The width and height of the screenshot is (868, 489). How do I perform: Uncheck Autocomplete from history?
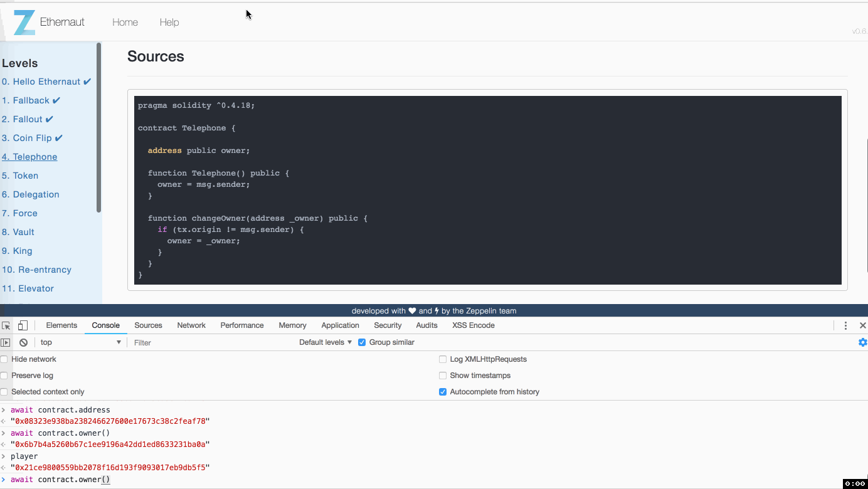click(x=443, y=392)
